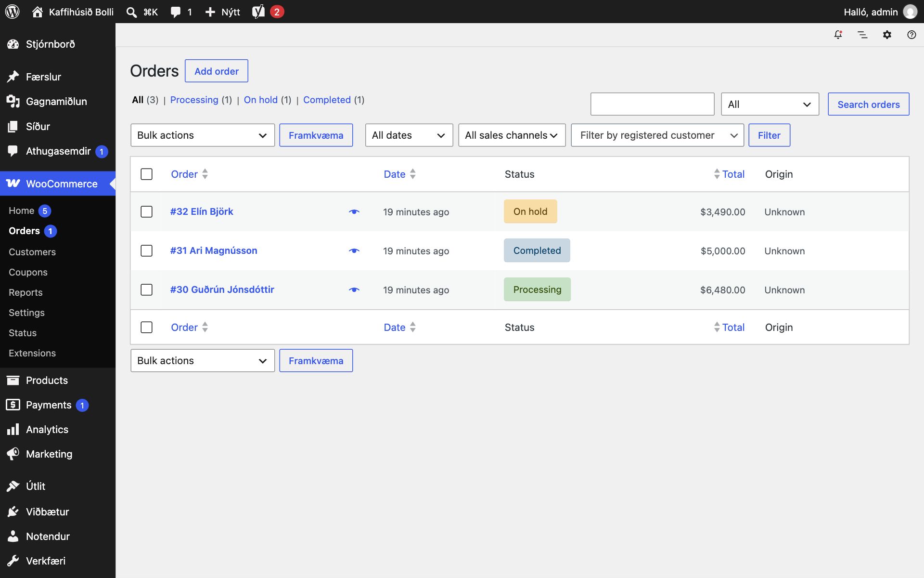This screenshot has width=924, height=578.
Task: Sort by Date column header
Action: pyautogui.click(x=399, y=174)
